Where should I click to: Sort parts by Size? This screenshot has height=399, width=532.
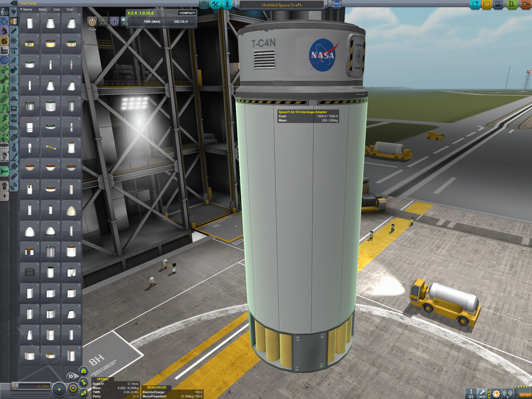coord(70,9)
